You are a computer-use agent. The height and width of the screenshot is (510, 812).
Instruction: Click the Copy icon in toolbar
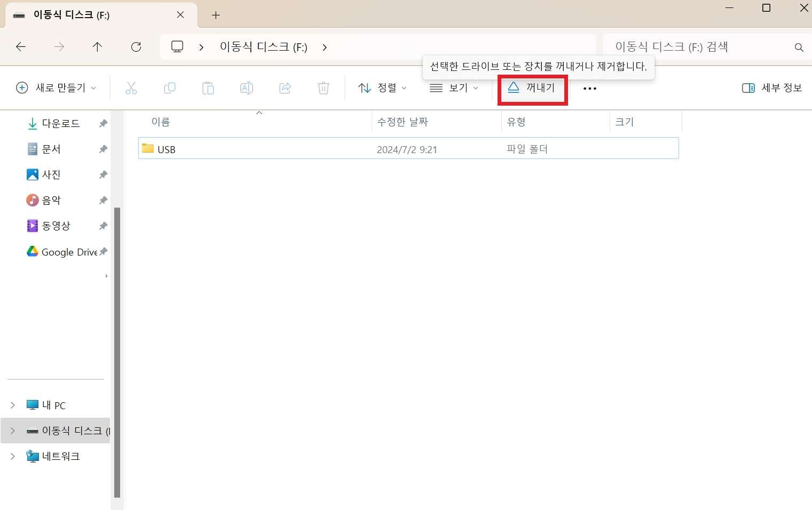pos(170,88)
